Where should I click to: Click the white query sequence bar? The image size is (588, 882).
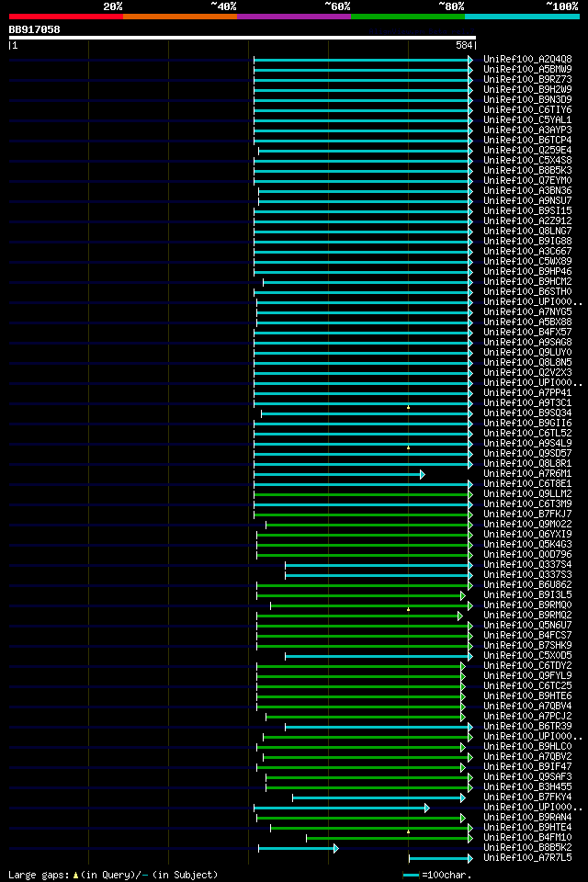coord(243,39)
